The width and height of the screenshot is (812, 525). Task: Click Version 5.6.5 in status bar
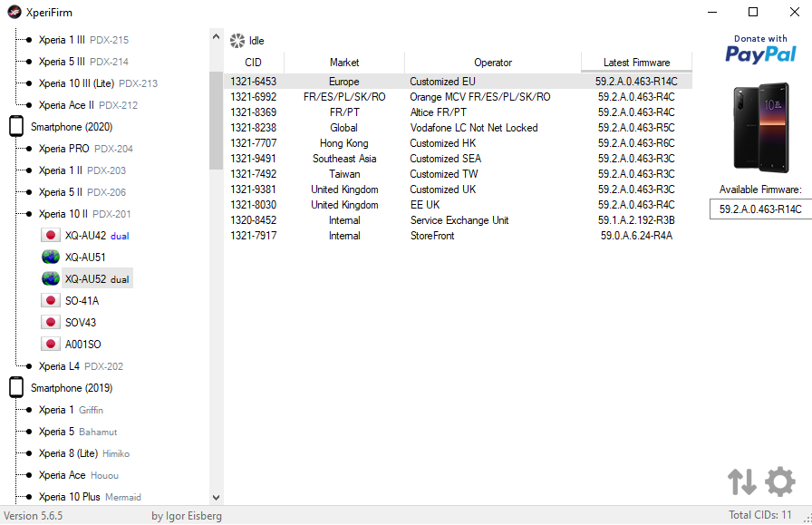34,516
